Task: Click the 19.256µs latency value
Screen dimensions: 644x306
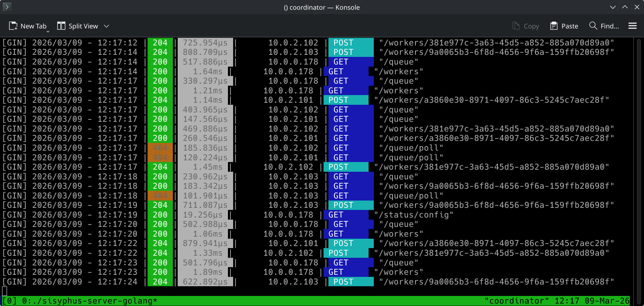Action: [203, 215]
